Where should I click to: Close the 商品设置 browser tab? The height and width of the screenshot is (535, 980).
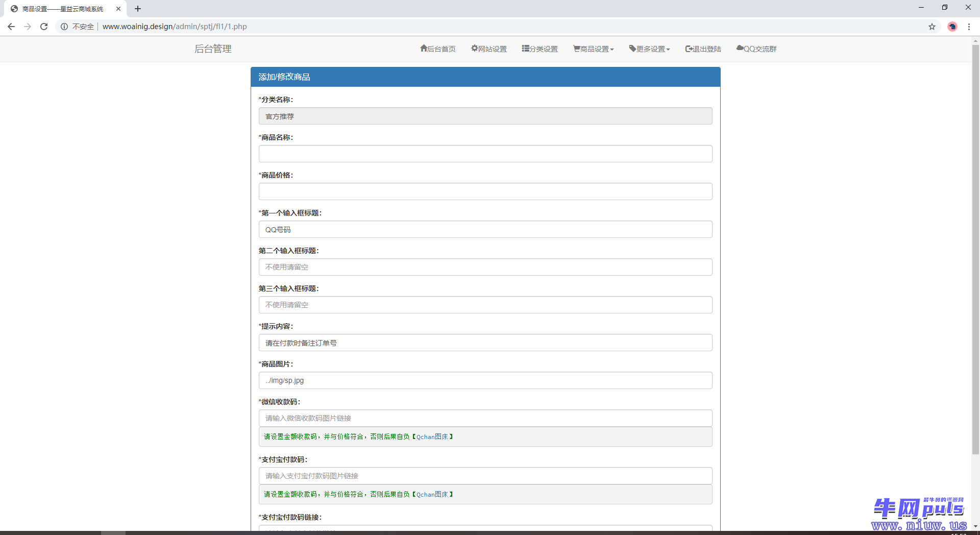118,9
